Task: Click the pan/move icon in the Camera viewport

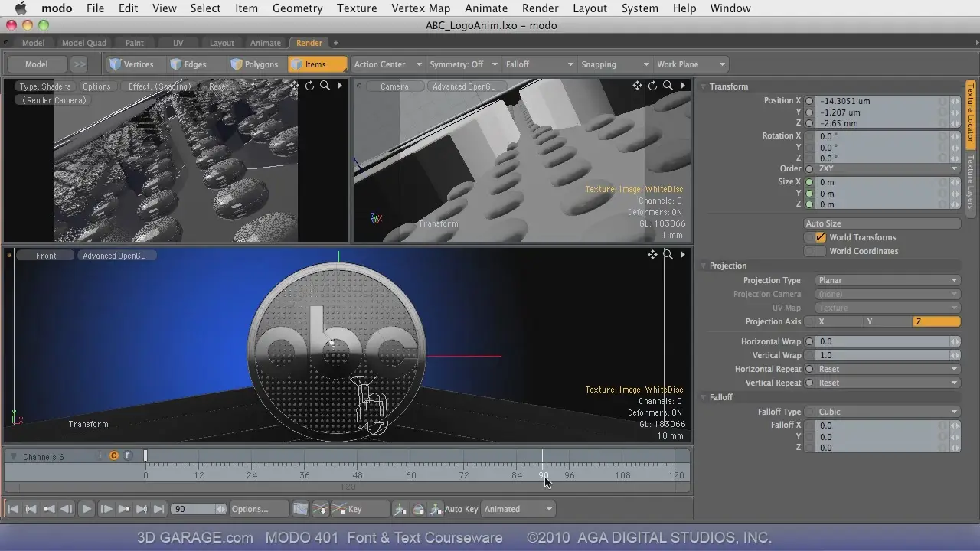Action: pos(637,86)
